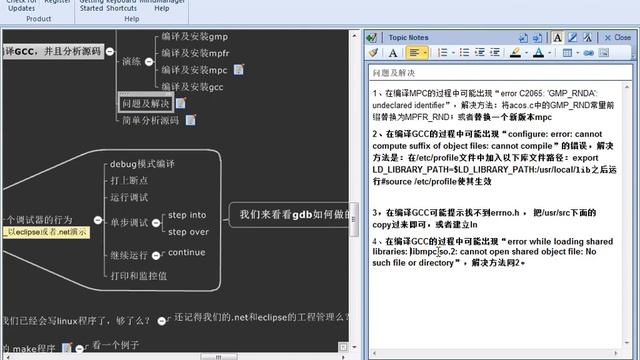Screen dimensions: 640x360
Task: Select the step into topic
Action: [x=187, y=215]
